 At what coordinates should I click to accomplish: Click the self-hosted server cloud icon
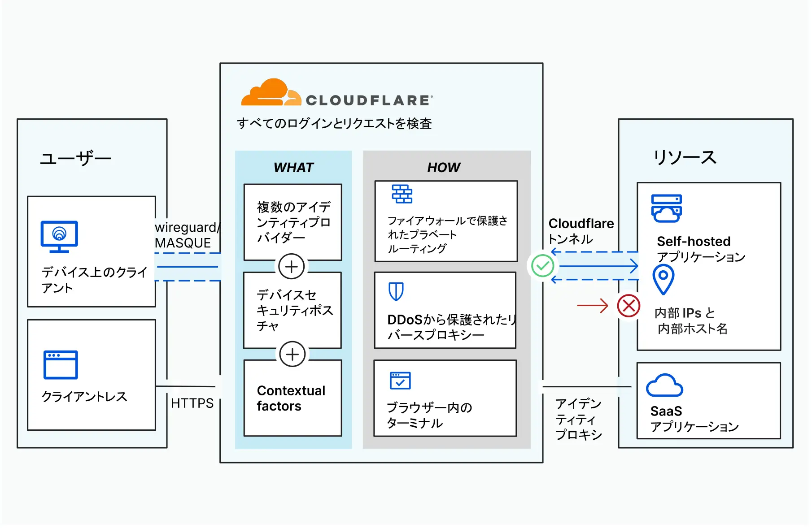coord(666,208)
